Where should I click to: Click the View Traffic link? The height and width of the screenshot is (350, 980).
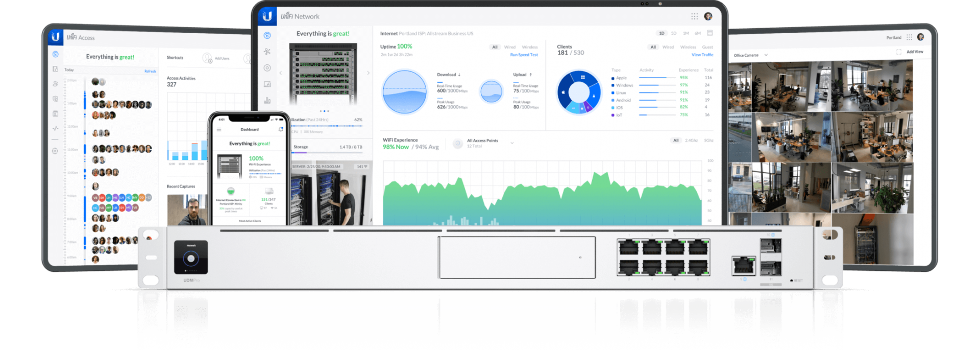pyautogui.click(x=702, y=55)
